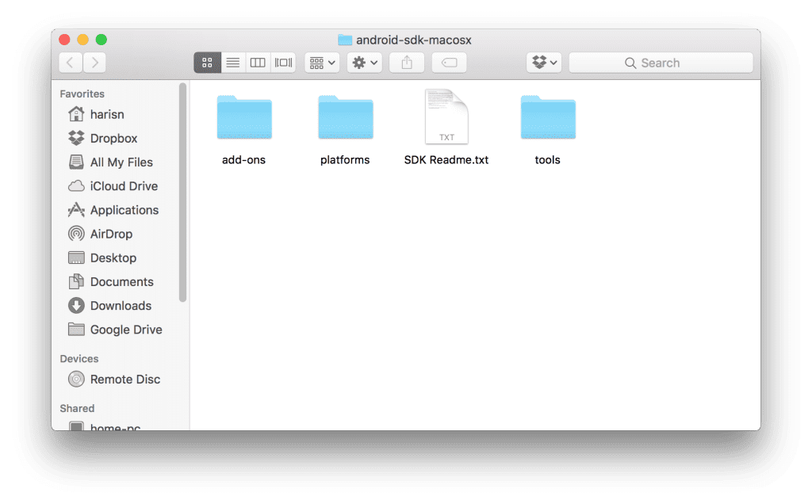812x504 pixels.
Task: Open the item arrangement menu
Action: 321,62
